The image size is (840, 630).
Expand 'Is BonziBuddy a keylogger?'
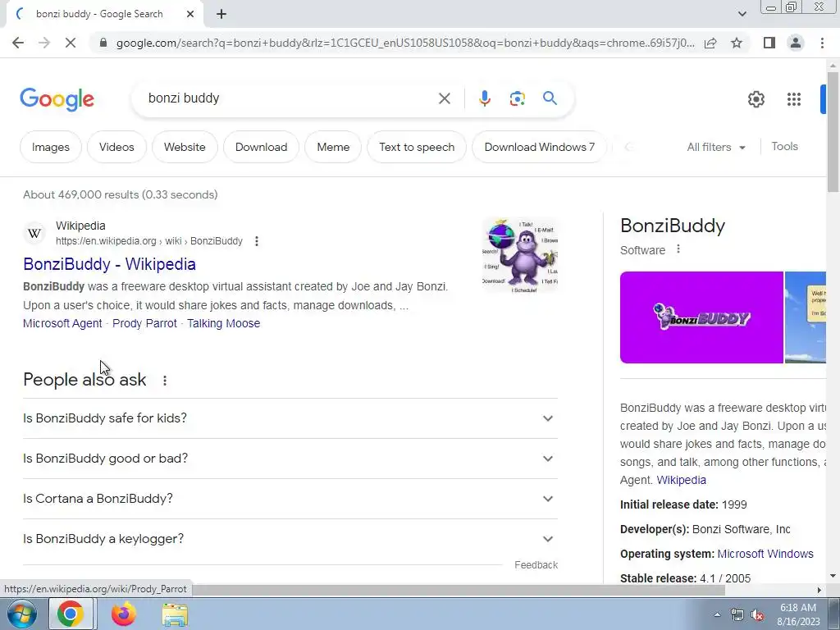pos(290,539)
